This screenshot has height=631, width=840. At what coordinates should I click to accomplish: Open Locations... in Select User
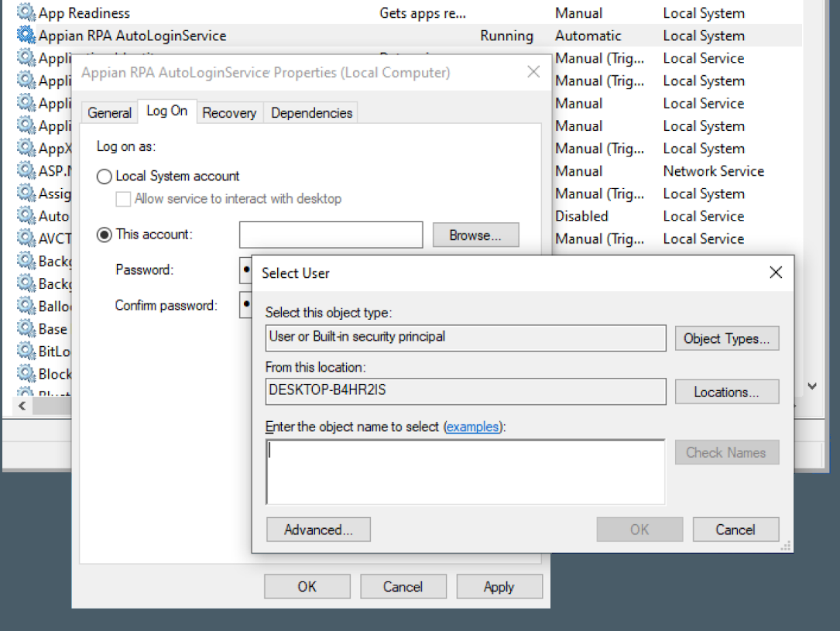pyautogui.click(x=726, y=392)
